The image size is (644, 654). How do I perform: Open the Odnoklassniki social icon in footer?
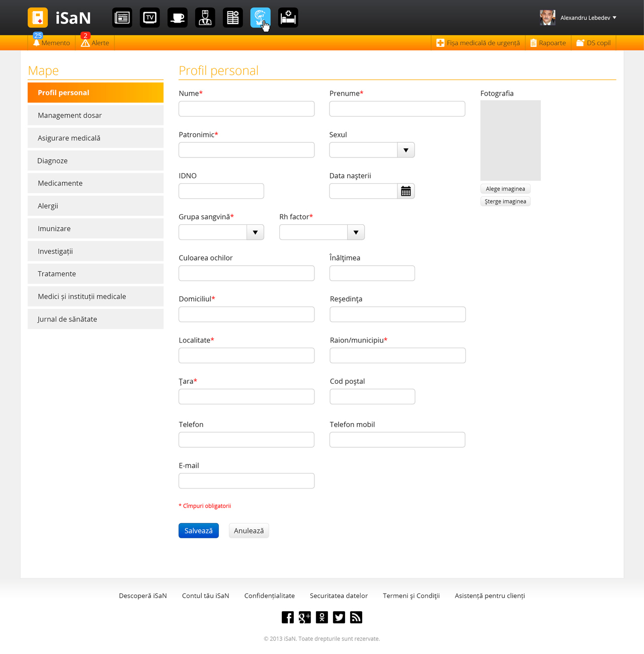click(322, 617)
